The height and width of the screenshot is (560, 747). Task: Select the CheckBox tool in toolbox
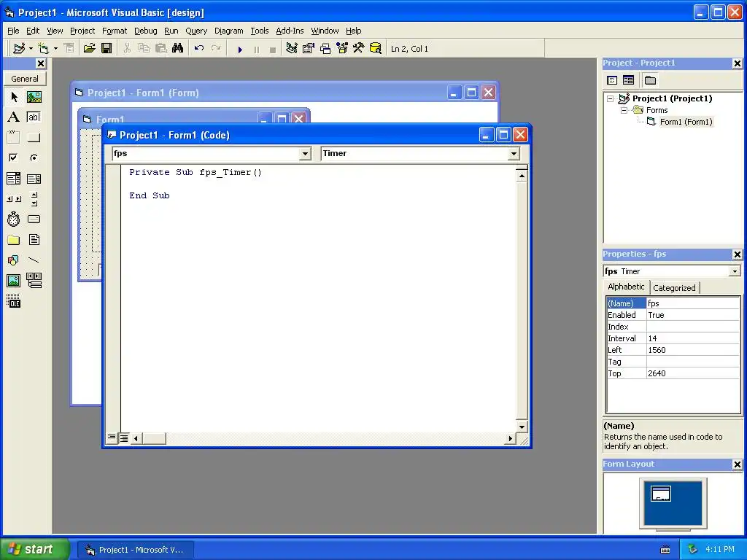(x=14, y=157)
